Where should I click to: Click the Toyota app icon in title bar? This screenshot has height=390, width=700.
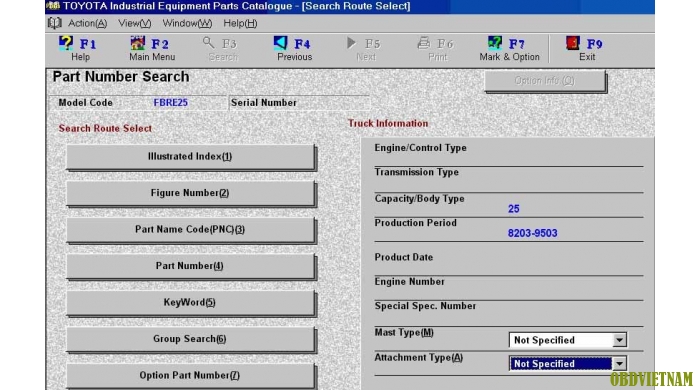coord(53,6)
